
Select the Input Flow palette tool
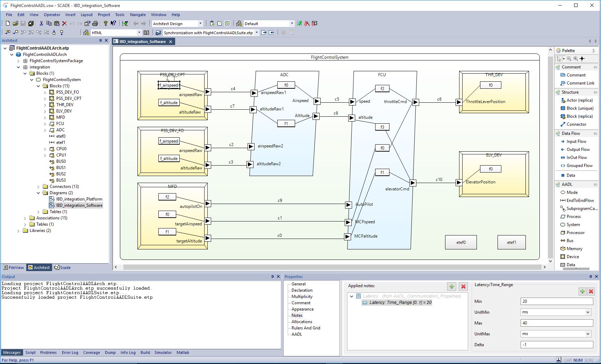pos(573,141)
